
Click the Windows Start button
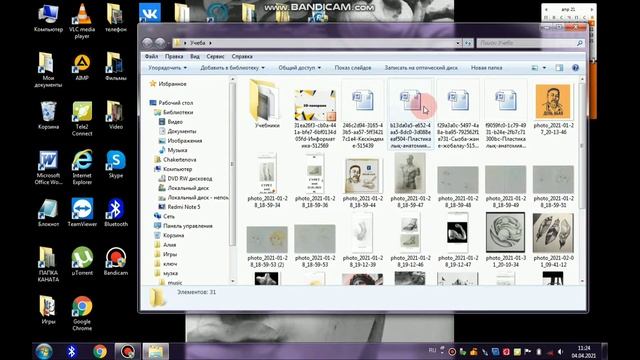point(44,351)
